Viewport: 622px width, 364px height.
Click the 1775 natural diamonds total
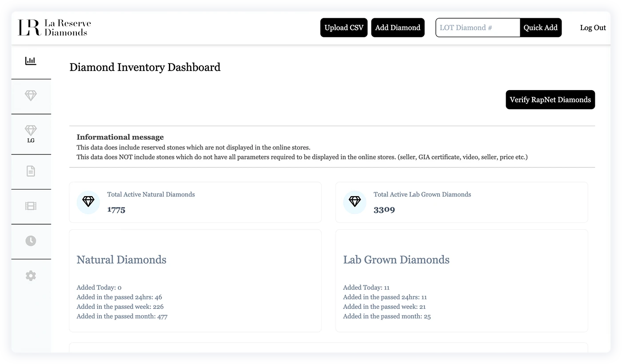tap(116, 210)
